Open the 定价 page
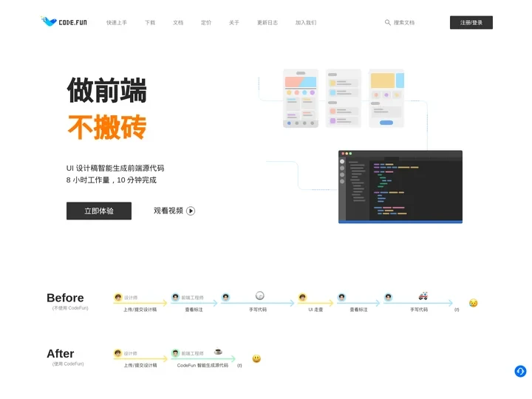Screen dimensions: 532x399 [206, 23]
